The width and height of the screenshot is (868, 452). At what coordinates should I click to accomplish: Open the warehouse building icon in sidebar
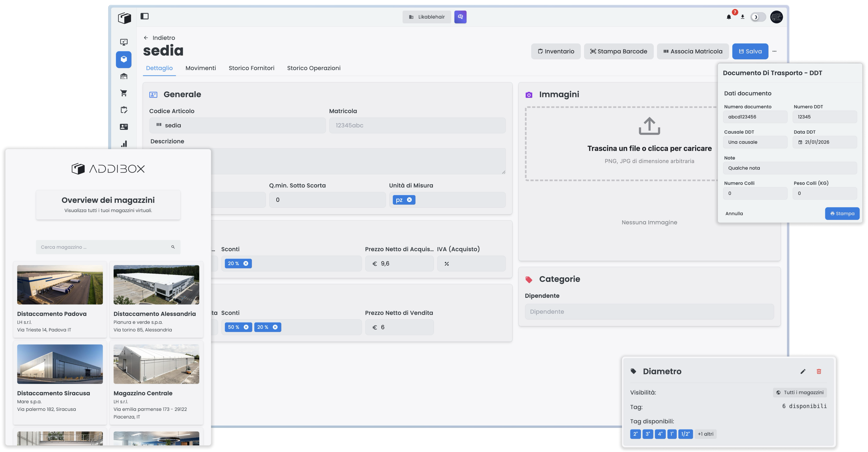point(124,76)
